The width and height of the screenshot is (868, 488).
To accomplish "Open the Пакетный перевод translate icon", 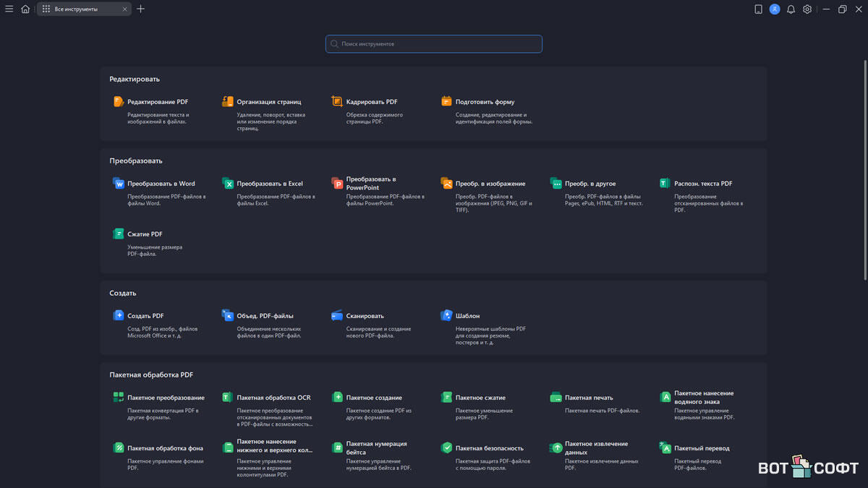I will [x=665, y=448].
